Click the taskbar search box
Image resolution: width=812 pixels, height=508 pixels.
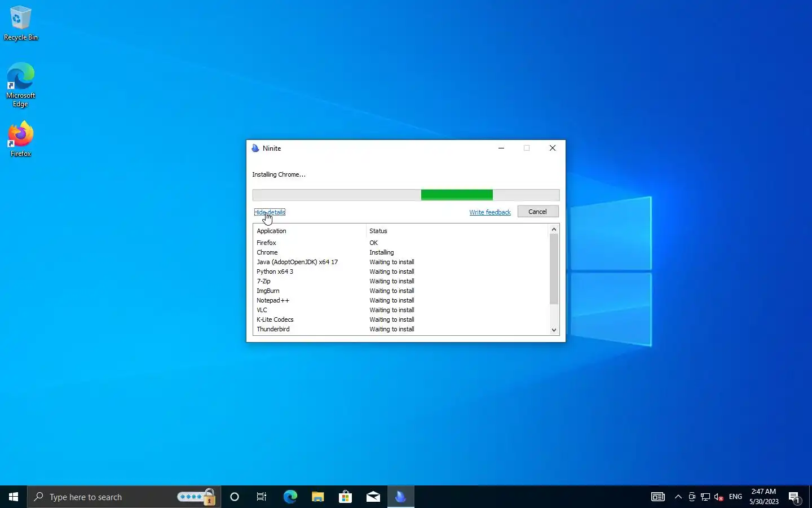point(124,497)
